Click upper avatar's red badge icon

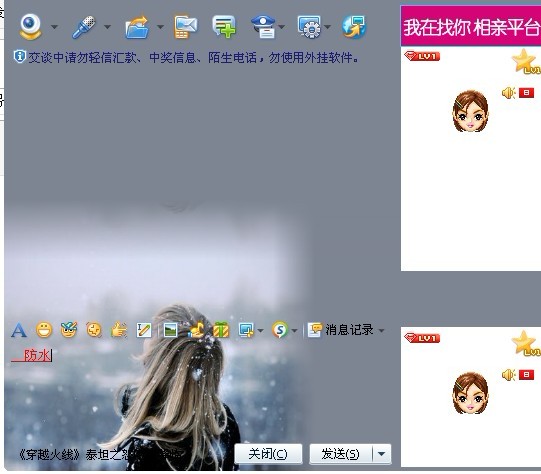click(x=527, y=92)
